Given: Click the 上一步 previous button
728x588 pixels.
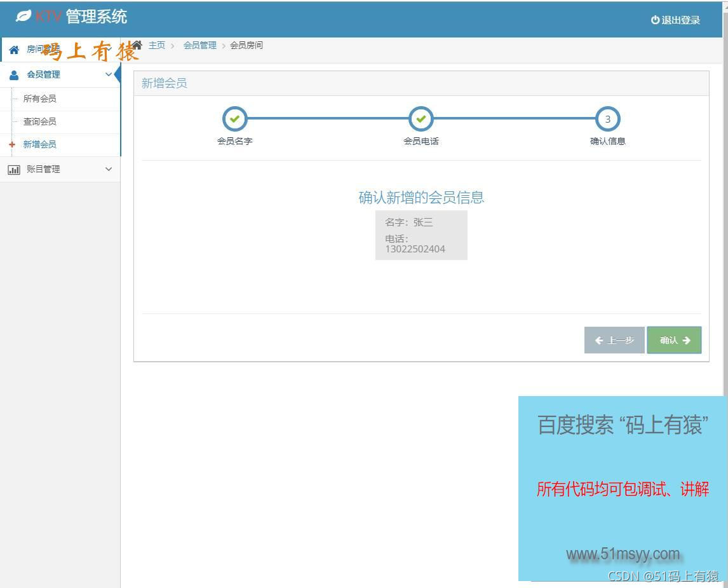Looking at the screenshot, I should [x=614, y=340].
